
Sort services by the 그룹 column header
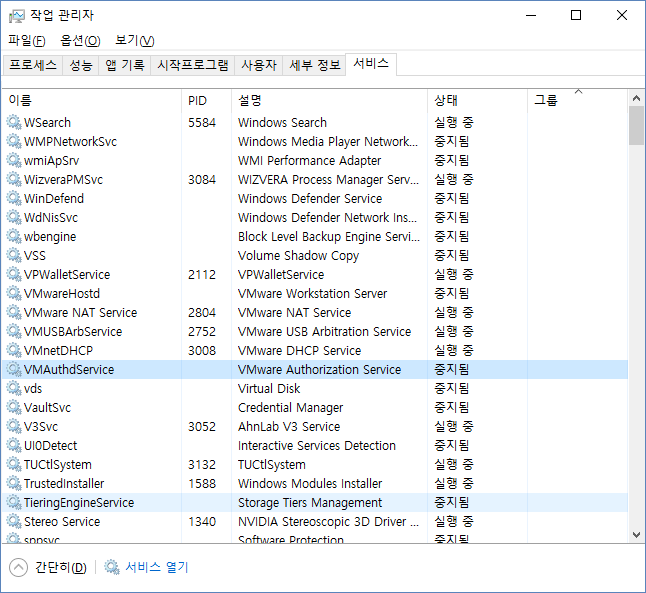[578, 100]
